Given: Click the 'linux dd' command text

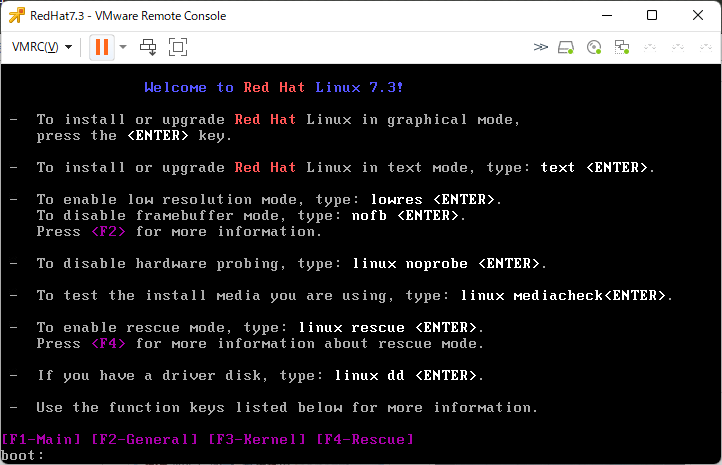Looking at the screenshot, I should (x=370, y=375).
